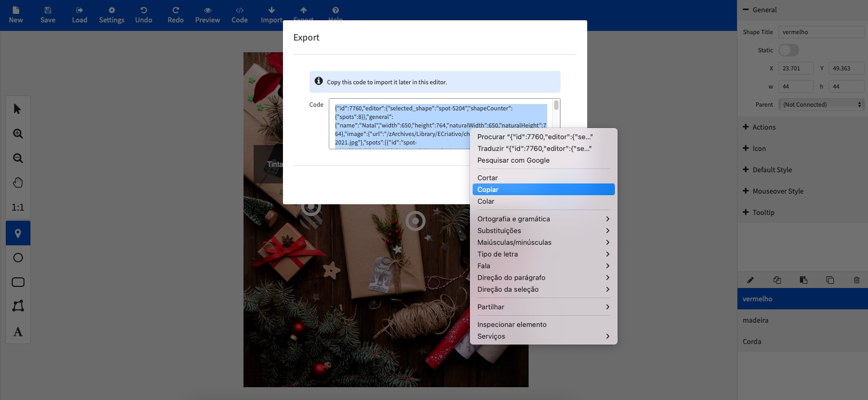Choose Copiar from the context menu

pos(543,189)
